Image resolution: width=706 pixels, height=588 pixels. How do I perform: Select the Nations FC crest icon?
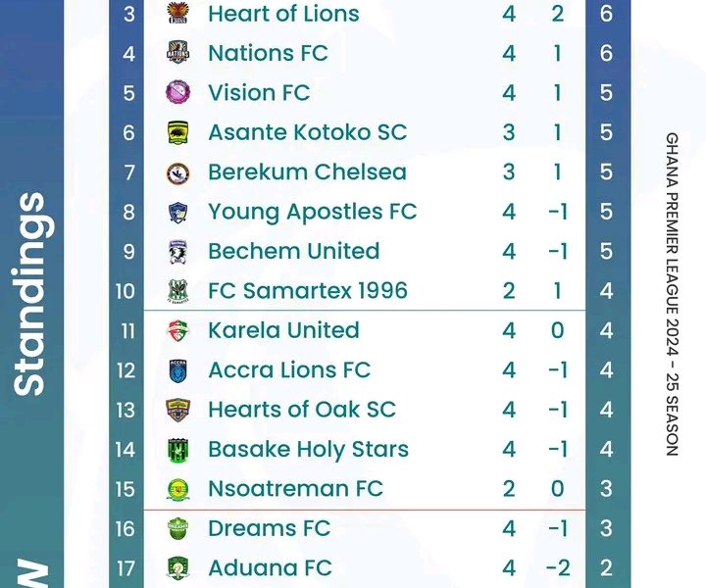(x=178, y=53)
